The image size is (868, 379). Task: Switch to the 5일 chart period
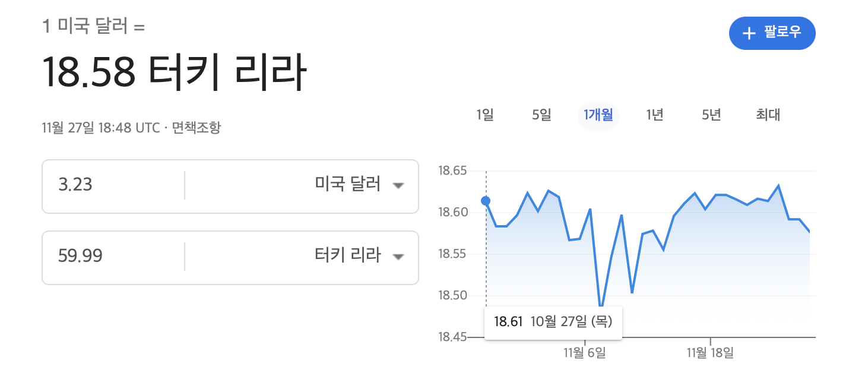[x=540, y=115]
